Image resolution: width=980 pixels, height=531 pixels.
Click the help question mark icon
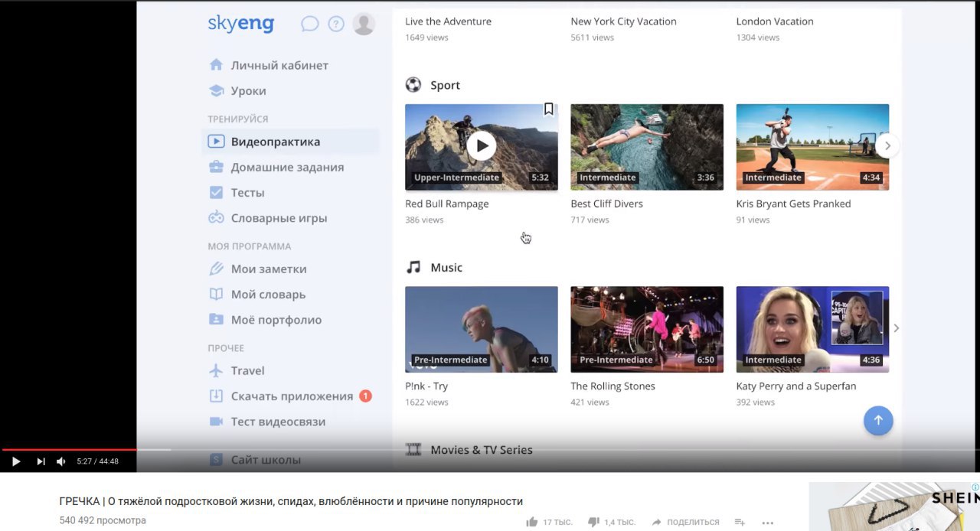click(336, 24)
